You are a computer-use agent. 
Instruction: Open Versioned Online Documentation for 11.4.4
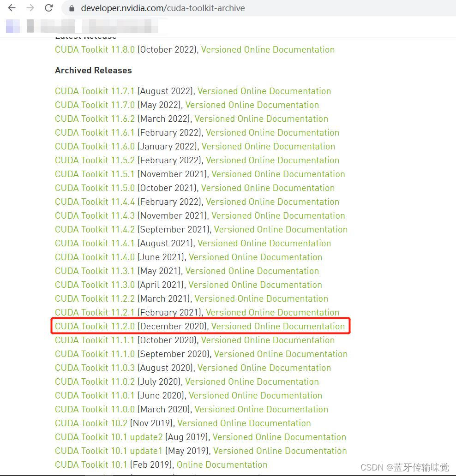coord(273,202)
